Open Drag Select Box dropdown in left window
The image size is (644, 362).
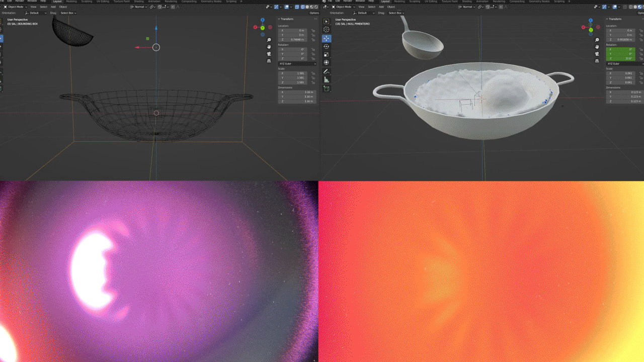(x=68, y=13)
